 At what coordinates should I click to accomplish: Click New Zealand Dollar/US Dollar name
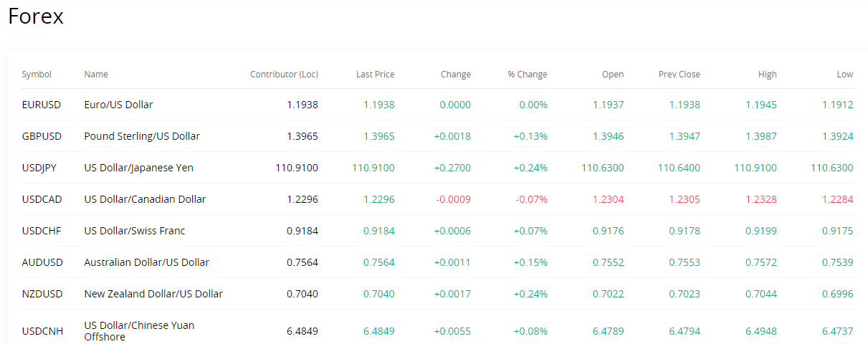(x=153, y=294)
